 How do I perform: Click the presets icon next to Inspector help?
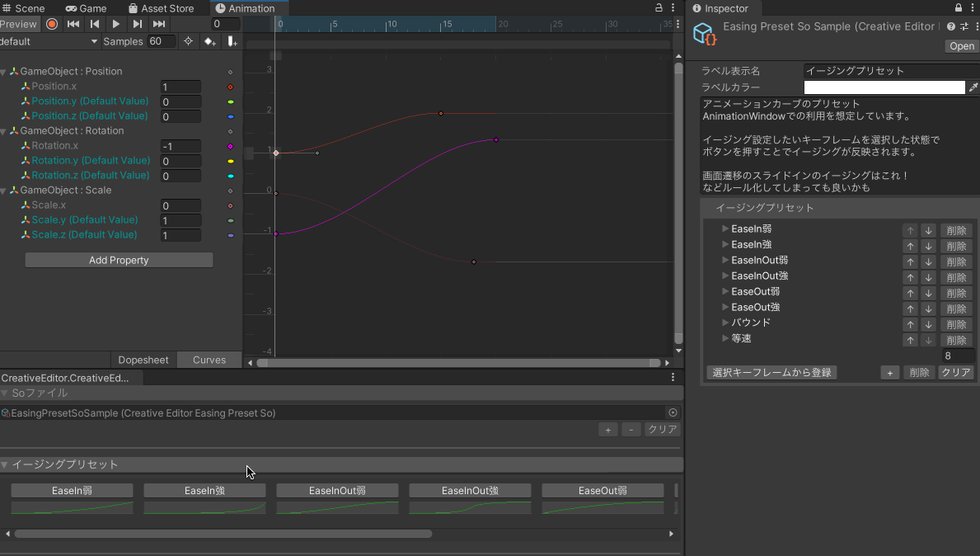tap(964, 26)
